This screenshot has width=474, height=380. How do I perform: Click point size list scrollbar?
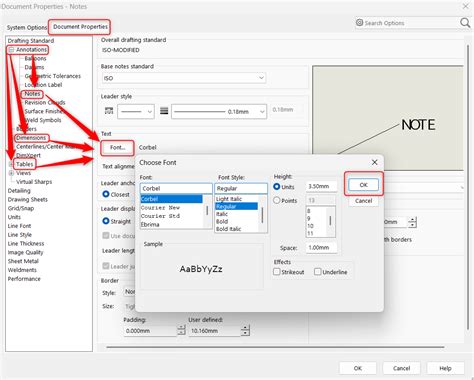[x=330, y=221]
